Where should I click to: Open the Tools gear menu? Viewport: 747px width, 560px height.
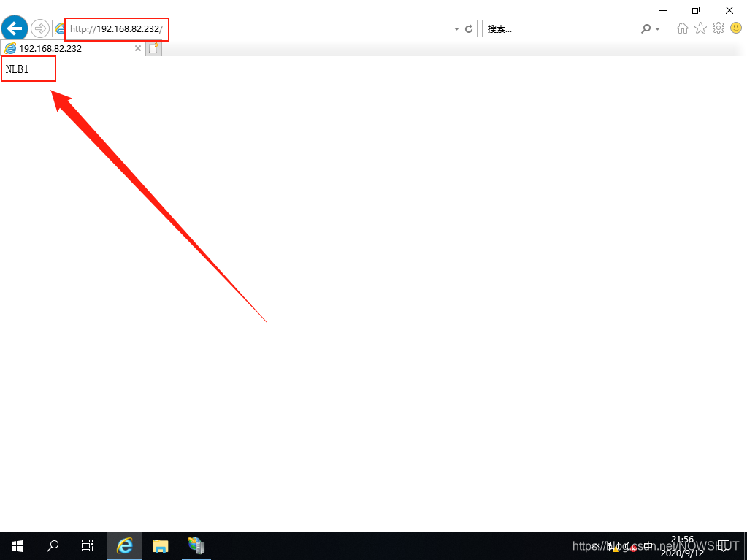point(719,28)
